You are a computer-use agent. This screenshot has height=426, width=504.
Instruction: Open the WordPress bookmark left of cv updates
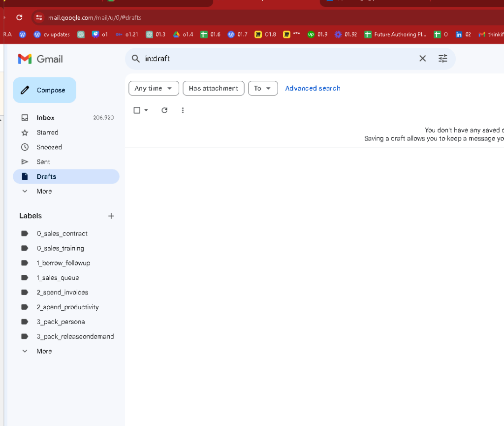(23, 34)
